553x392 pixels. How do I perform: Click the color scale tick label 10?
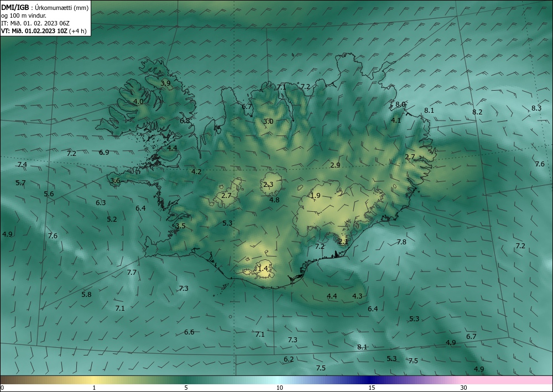coord(279,388)
